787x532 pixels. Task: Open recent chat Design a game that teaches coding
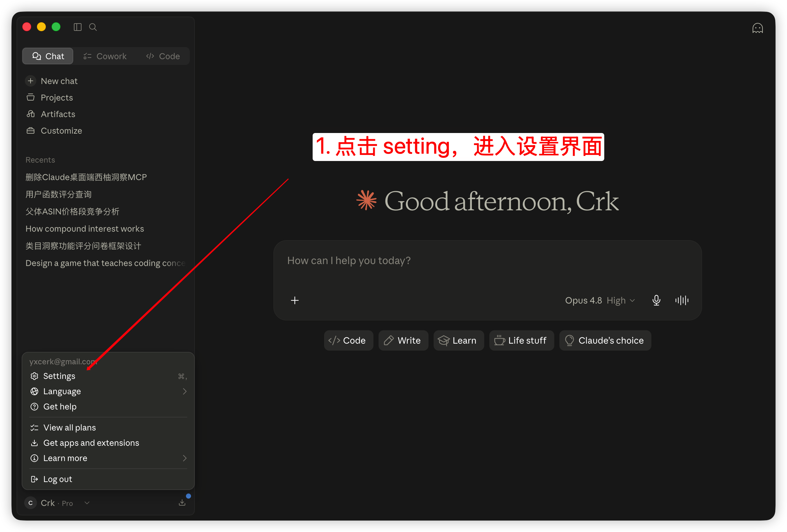coord(105,263)
